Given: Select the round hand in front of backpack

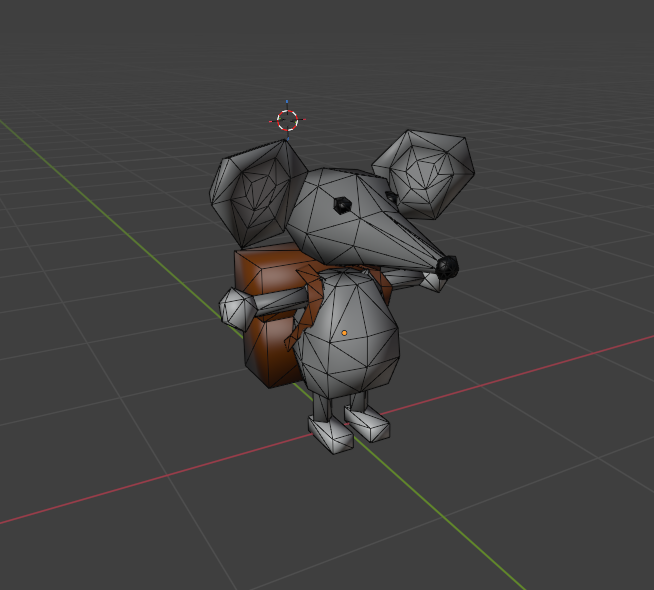Looking at the screenshot, I should pyautogui.click(x=236, y=308).
